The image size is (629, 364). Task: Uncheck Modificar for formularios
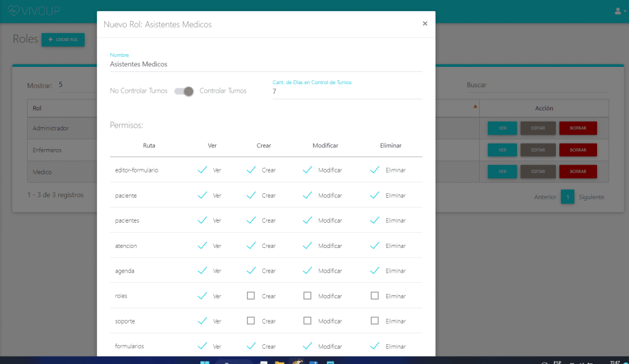point(307,346)
